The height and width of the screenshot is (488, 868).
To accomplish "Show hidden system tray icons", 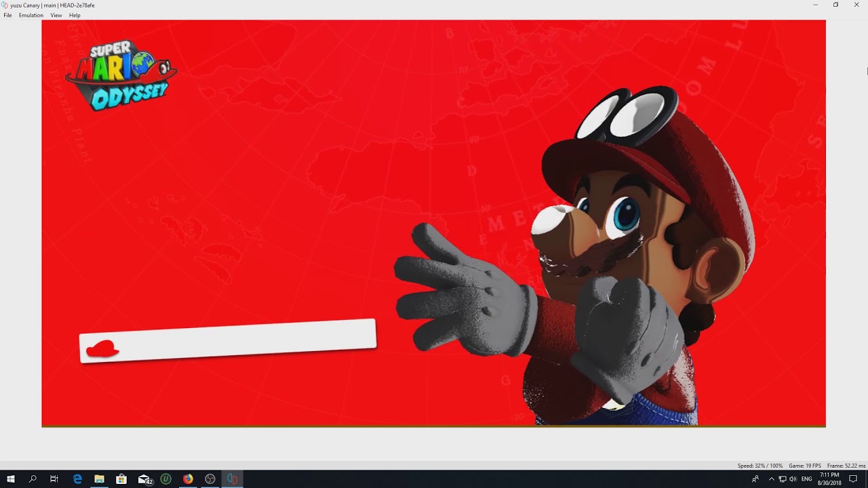I will tap(771, 479).
